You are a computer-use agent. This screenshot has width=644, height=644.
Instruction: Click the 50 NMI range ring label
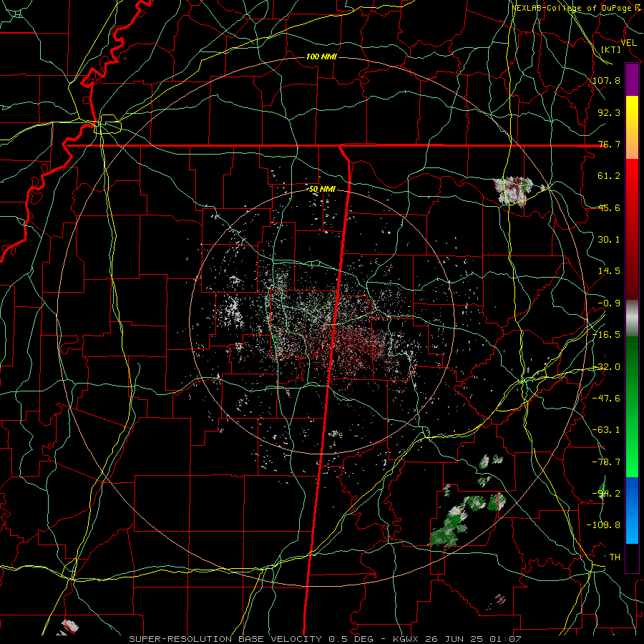tap(323, 189)
